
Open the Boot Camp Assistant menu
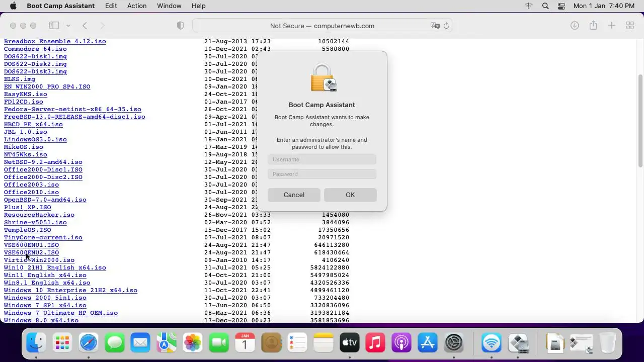coord(60,6)
